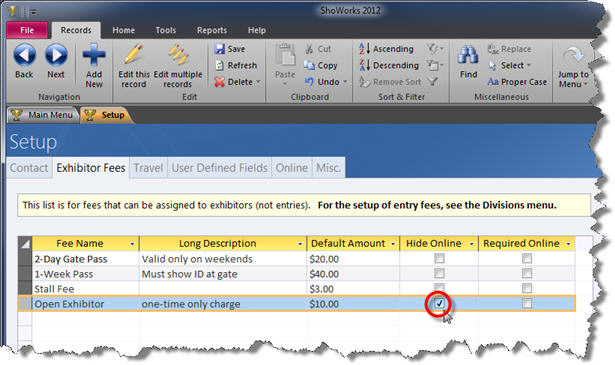Image resolution: width=615 pixels, height=365 pixels.
Task: Click the toggle filter funnel icon
Action: (433, 82)
